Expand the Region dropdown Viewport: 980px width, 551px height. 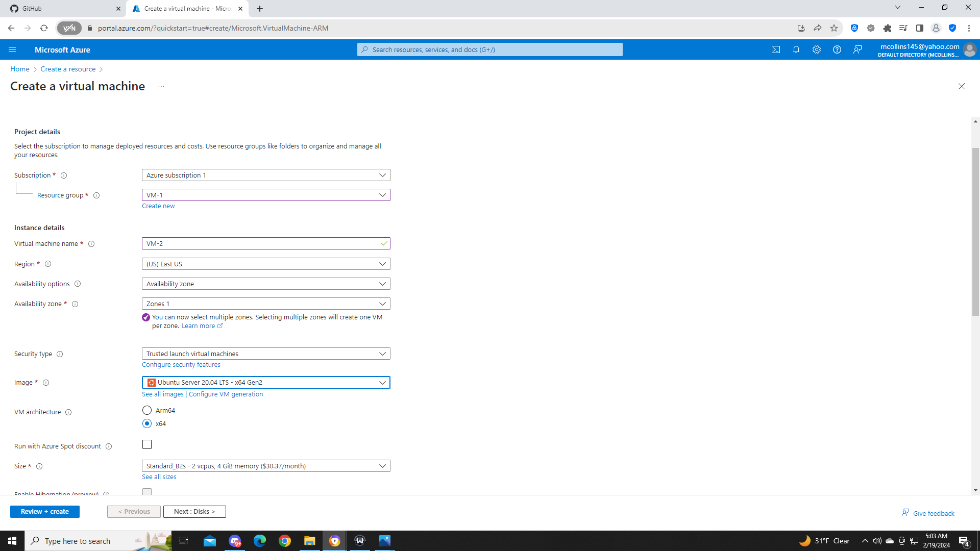(x=265, y=264)
